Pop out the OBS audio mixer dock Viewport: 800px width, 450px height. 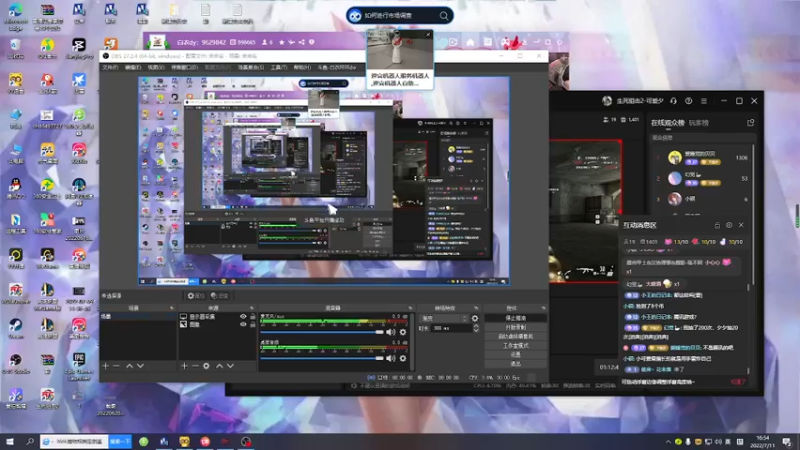410,308
